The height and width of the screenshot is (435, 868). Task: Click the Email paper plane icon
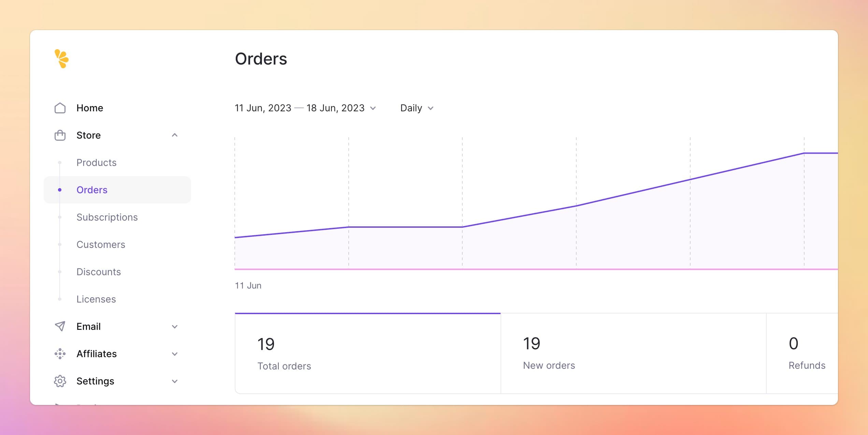[x=60, y=326]
